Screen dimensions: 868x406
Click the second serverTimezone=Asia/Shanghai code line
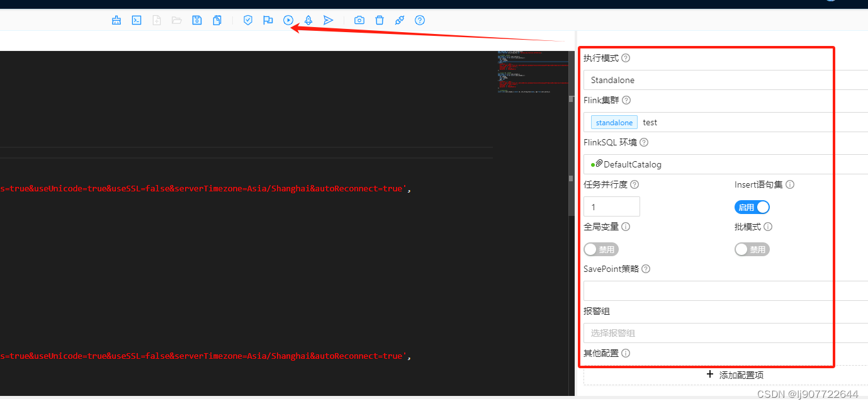206,356
